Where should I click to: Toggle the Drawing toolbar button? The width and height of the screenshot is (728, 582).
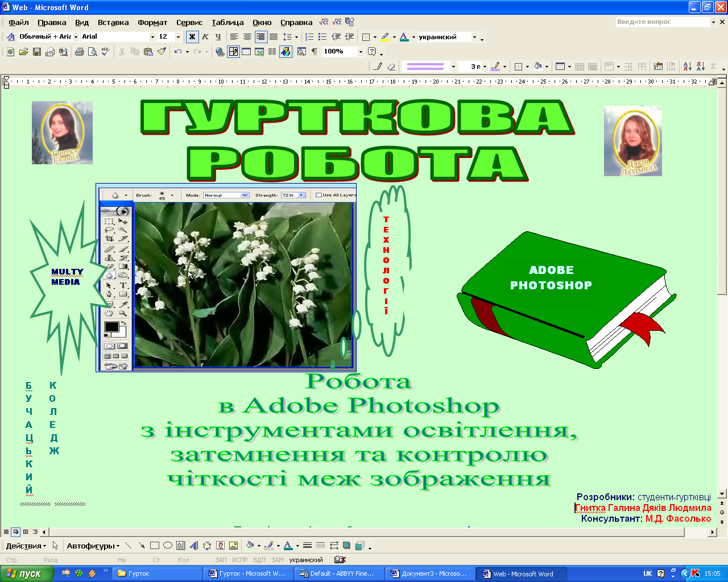tap(286, 52)
